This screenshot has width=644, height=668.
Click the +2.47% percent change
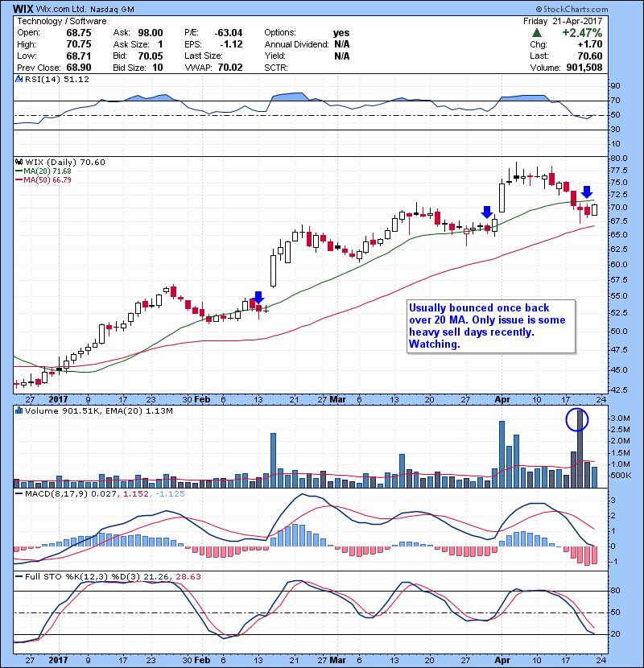tap(582, 33)
